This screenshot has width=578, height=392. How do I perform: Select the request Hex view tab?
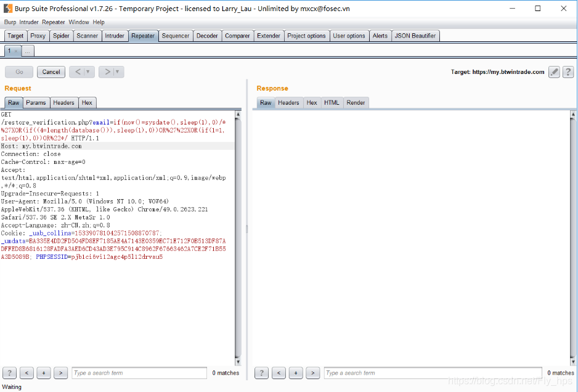tap(87, 102)
